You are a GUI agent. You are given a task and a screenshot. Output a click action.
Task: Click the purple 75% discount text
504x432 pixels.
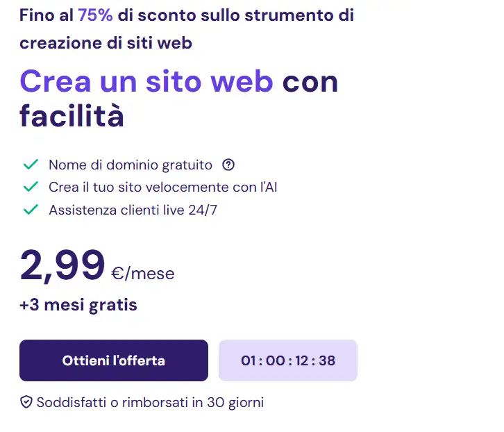point(95,16)
